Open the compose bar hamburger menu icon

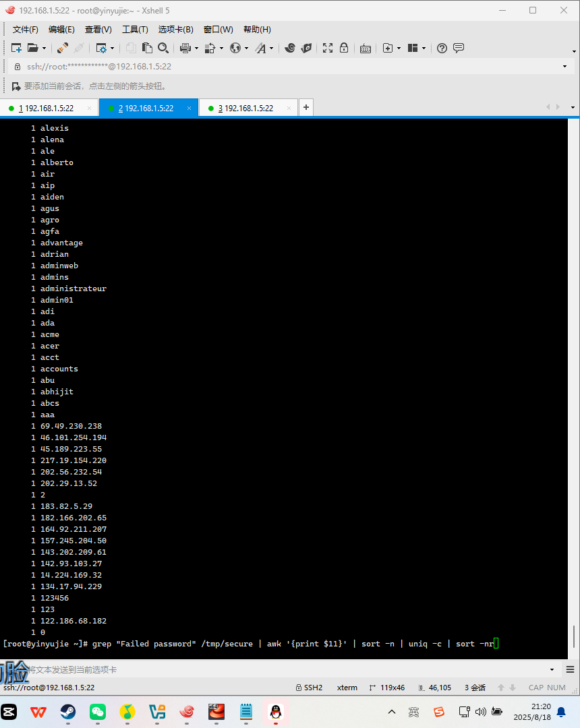click(x=571, y=669)
